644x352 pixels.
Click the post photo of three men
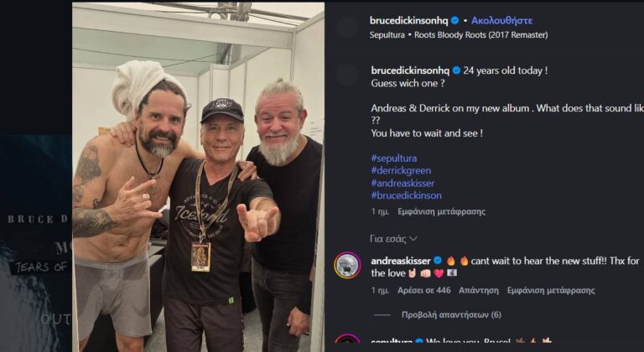coord(199,177)
